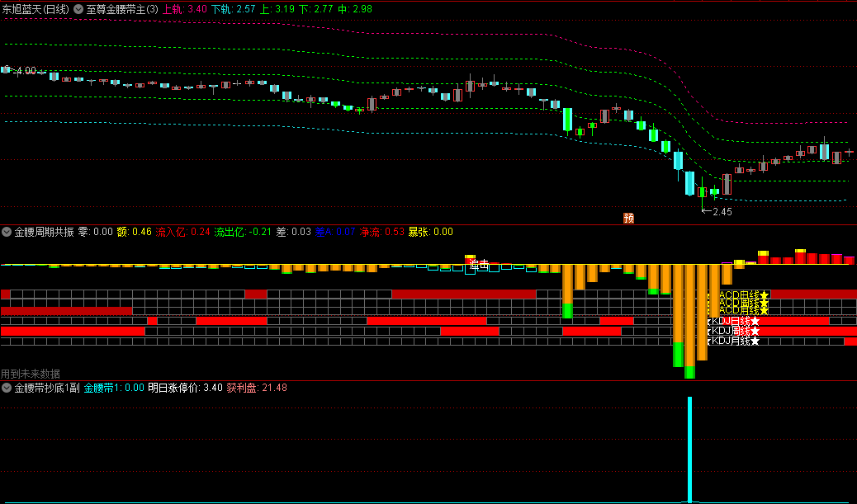Open the 至尊金腰带主 indicator dropdown arrow
This screenshot has height=504, width=857.
(x=78, y=9)
